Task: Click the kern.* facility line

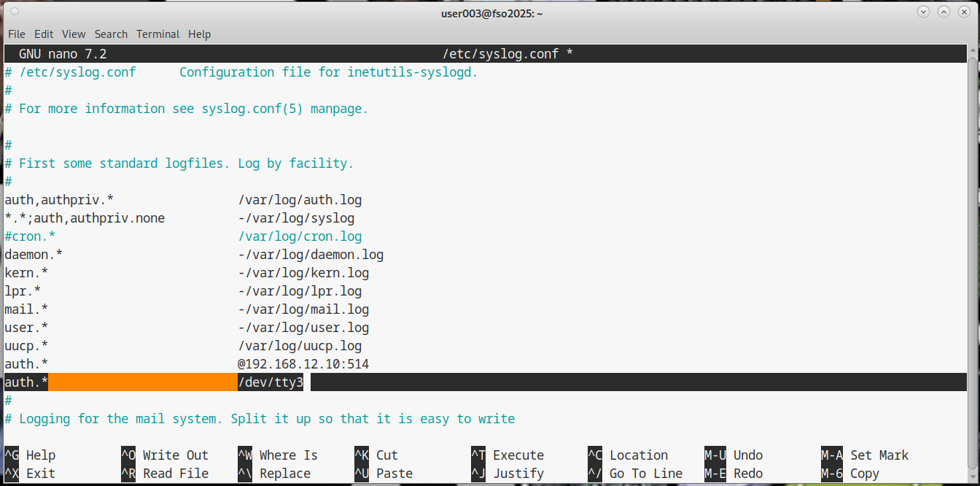Action: coord(26,273)
